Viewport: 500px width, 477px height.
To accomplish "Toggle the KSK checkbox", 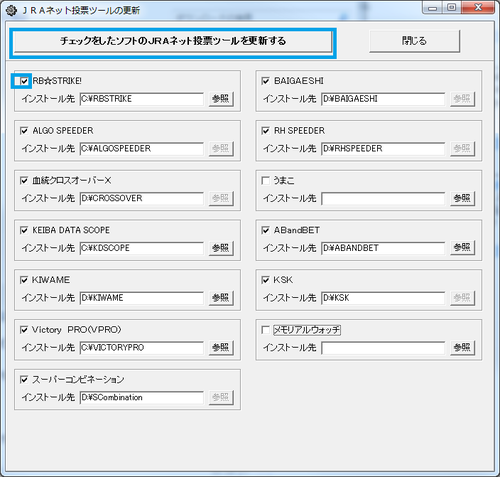I will [x=265, y=280].
